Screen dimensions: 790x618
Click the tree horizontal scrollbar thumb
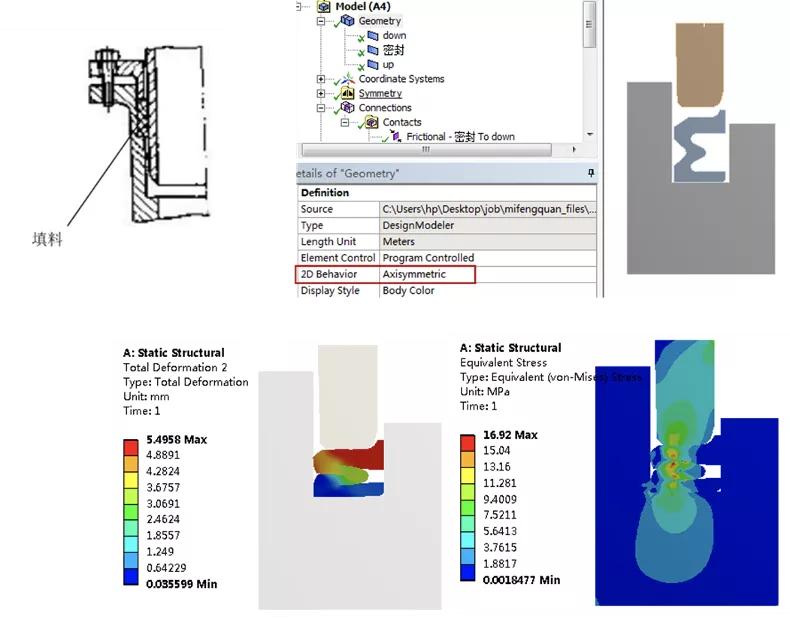pos(426,150)
